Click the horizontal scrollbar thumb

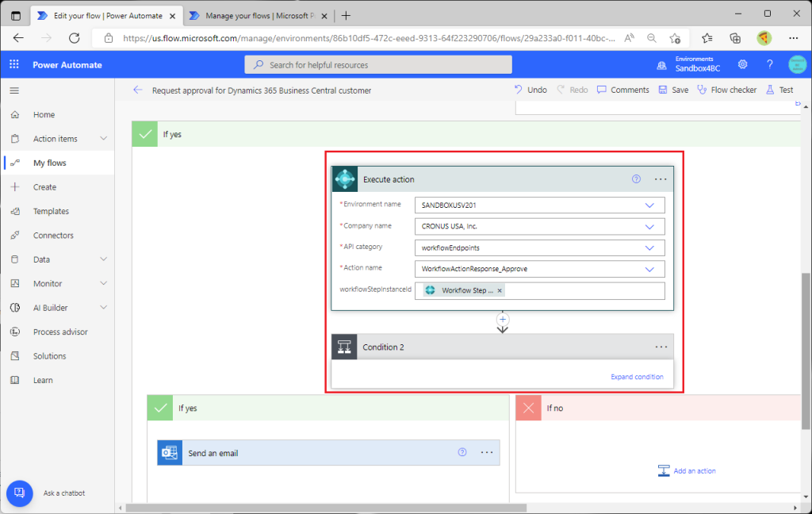tap(326, 508)
